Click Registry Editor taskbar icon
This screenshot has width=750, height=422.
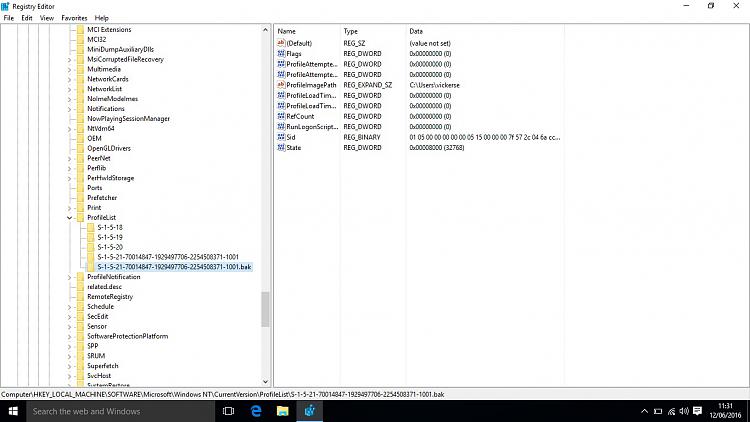(309, 411)
